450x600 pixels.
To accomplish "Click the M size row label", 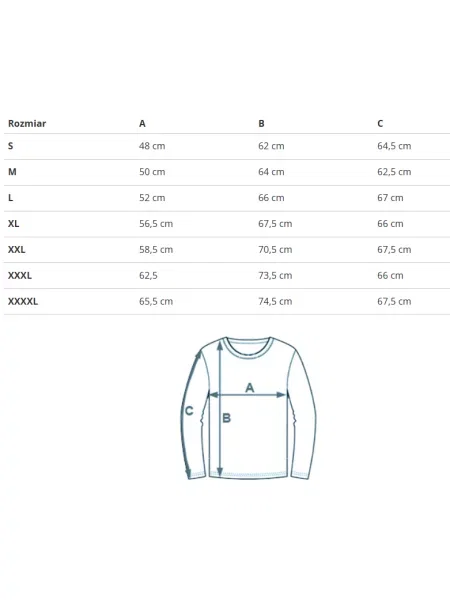I will (x=12, y=172).
